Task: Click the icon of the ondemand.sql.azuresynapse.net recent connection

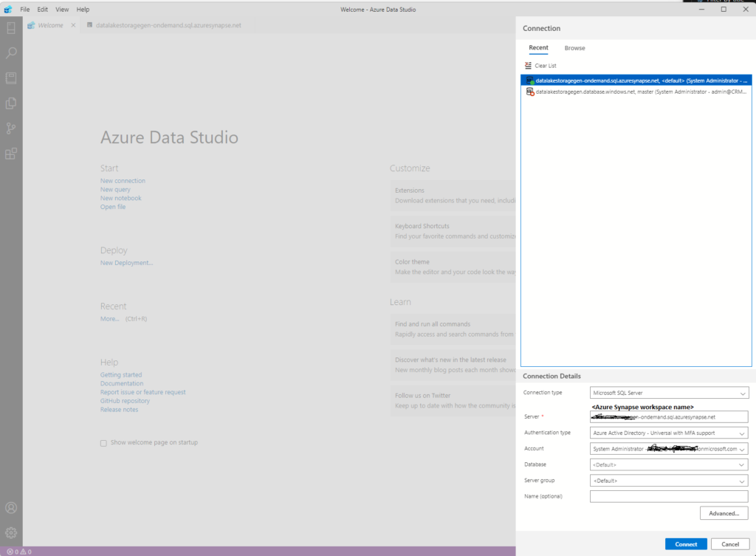Action: coord(530,80)
